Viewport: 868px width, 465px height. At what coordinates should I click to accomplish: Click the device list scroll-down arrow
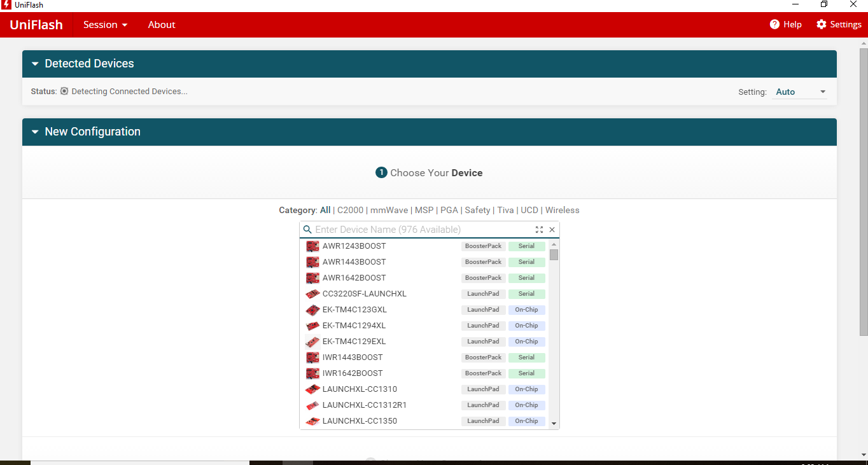point(554,423)
